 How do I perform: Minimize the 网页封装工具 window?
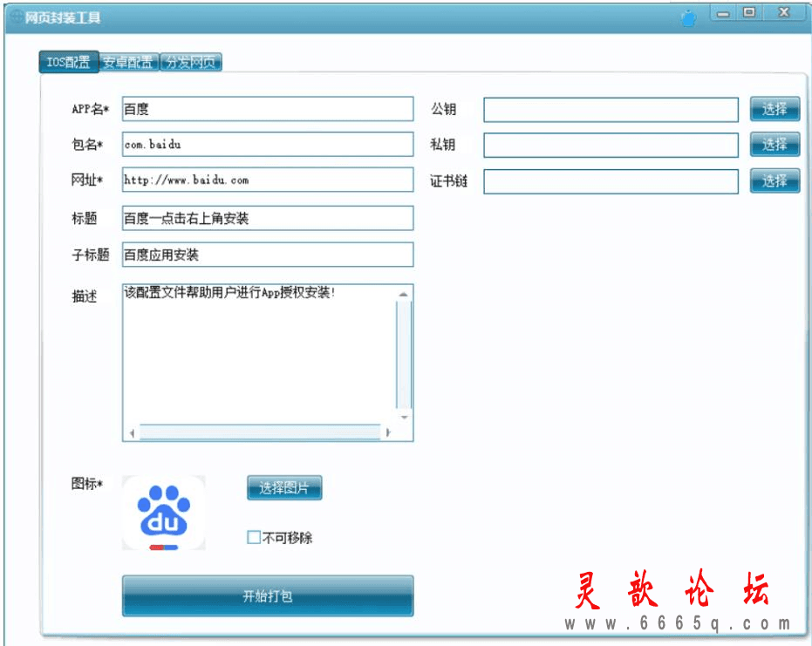click(723, 13)
